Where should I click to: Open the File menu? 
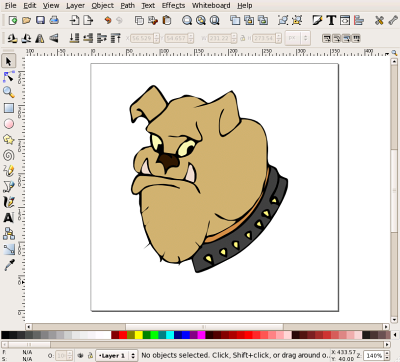11,6
